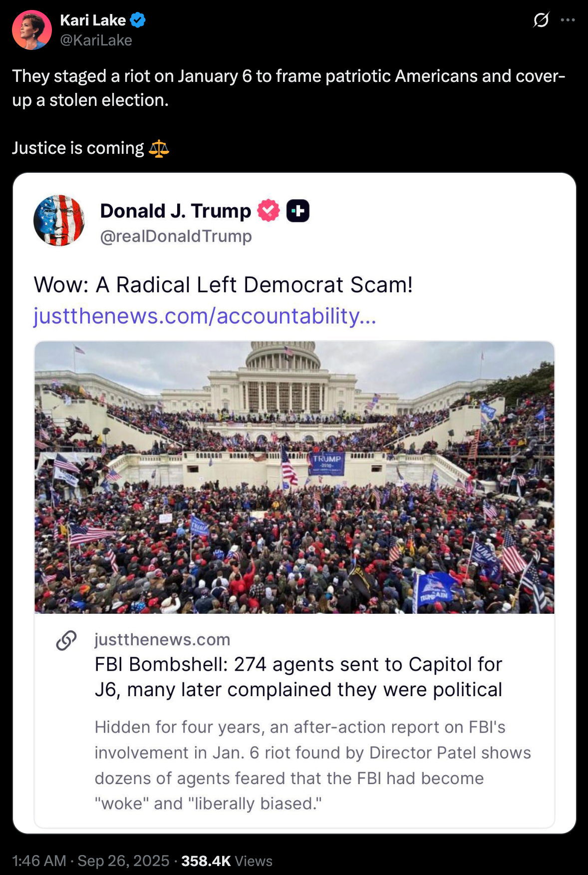Open the three-dot more options menu
Viewport: 588px width, 875px height.
568,20
